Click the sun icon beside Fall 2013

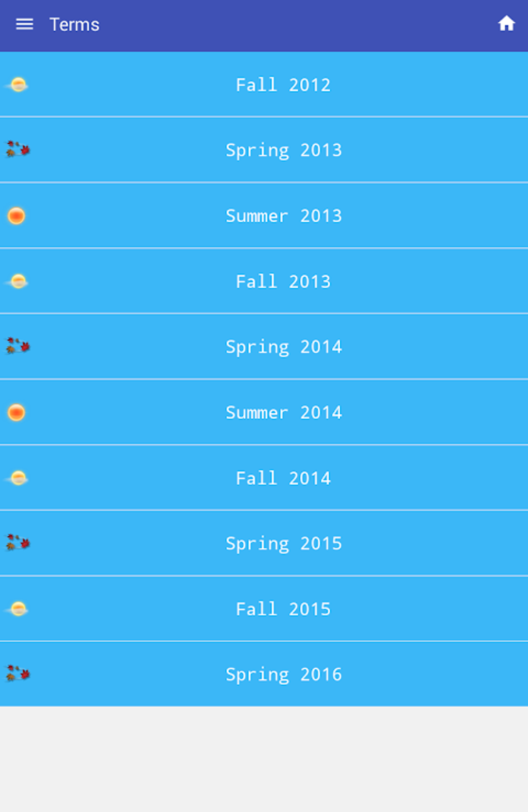(x=18, y=281)
